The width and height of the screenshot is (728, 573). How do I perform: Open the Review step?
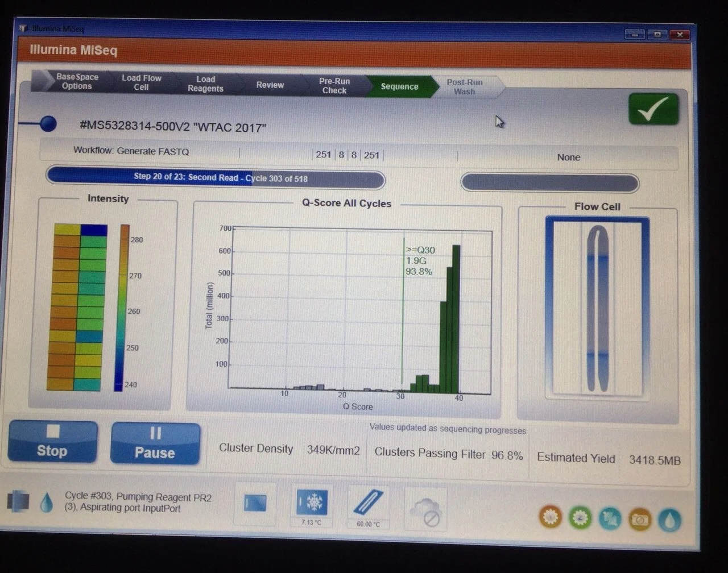(x=270, y=85)
